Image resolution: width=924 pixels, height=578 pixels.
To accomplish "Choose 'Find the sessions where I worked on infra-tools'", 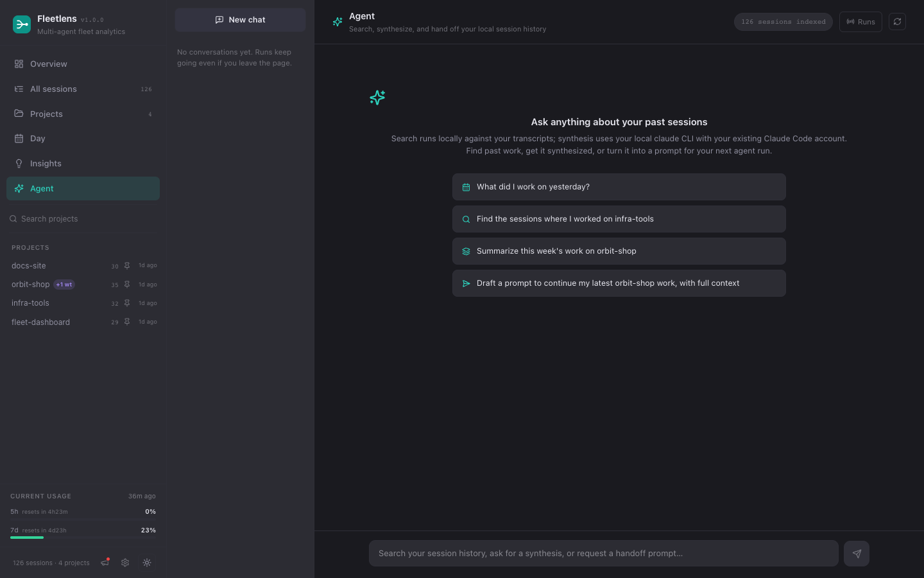I will pyautogui.click(x=619, y=219).
